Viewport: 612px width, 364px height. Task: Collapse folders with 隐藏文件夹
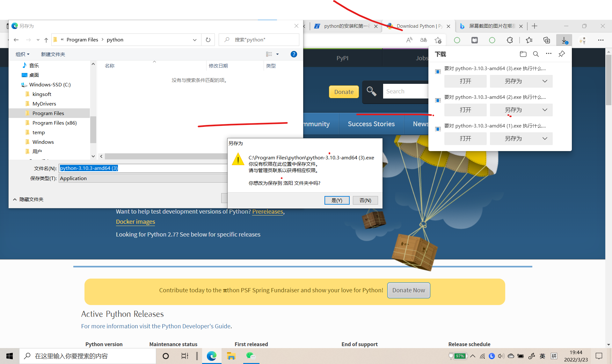point(28,199)
